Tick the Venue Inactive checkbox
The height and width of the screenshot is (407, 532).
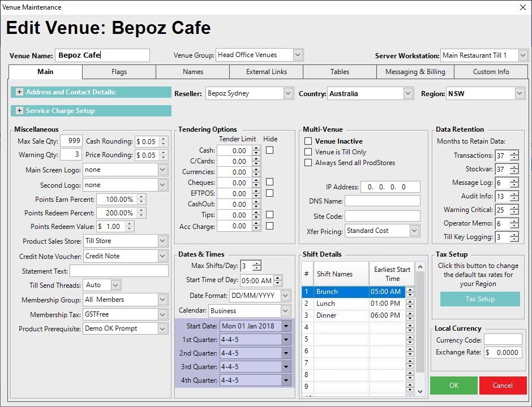click(x=308, y=141)
